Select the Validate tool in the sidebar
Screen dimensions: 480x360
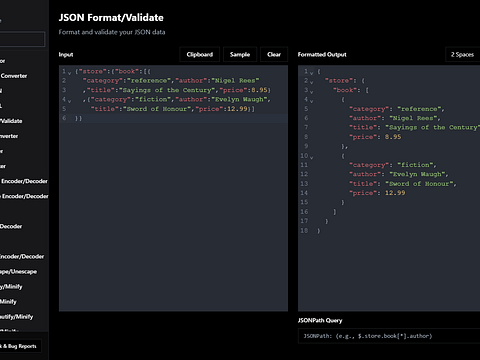coord(11,121)
